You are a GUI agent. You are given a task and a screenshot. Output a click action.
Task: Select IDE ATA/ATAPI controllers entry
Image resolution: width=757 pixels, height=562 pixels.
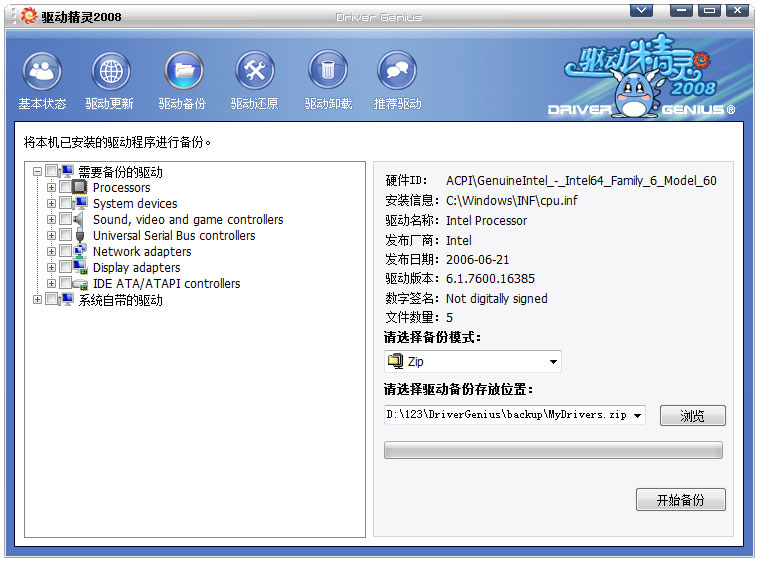click(x=166, y=284)
